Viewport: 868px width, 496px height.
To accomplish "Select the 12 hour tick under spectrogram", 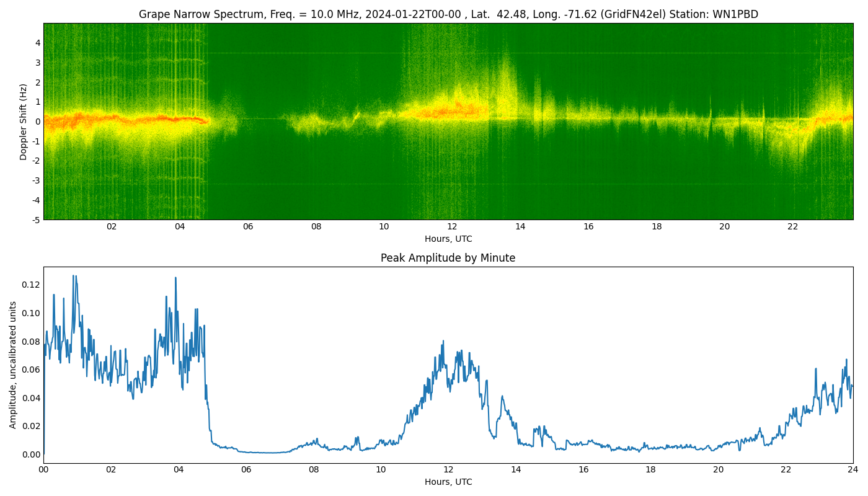I will 452,226.
